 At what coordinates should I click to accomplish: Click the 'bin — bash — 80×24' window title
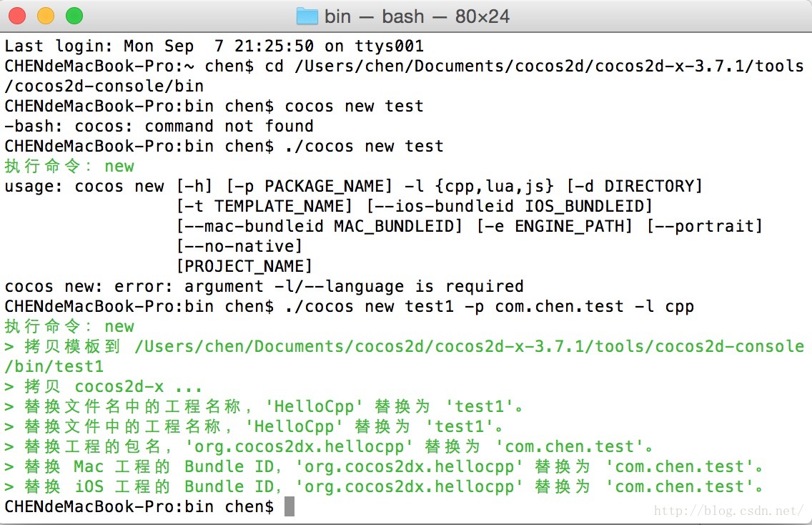pos(417,16)
